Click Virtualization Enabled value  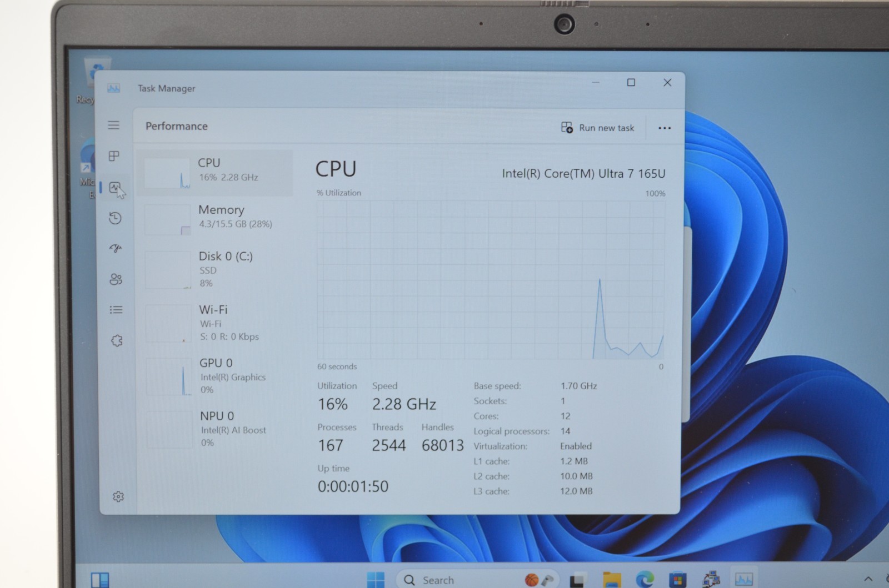(576, 446)
